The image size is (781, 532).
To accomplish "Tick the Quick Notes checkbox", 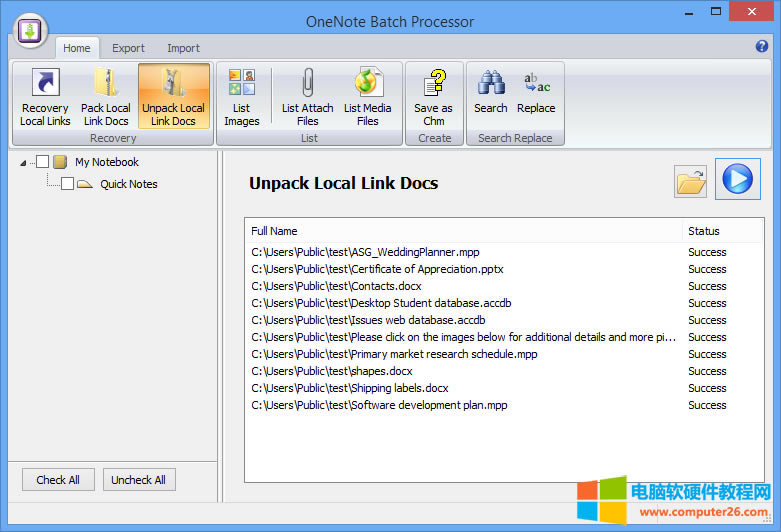I will (x=67, y=184).
